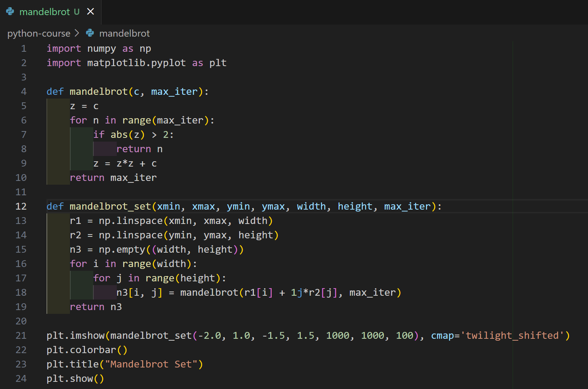Click 'return n3' on line 19
This screenshot has width=588, height=389.
coord(96,307)
